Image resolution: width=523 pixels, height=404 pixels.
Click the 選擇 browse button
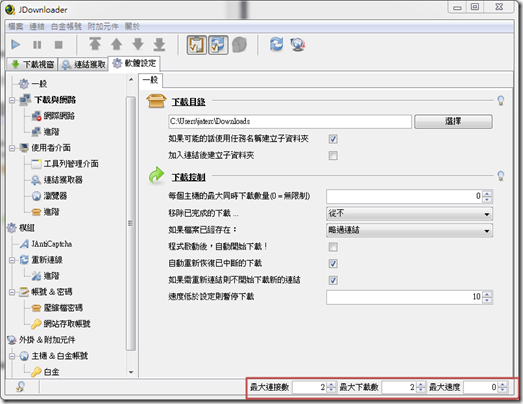[453, 121]
